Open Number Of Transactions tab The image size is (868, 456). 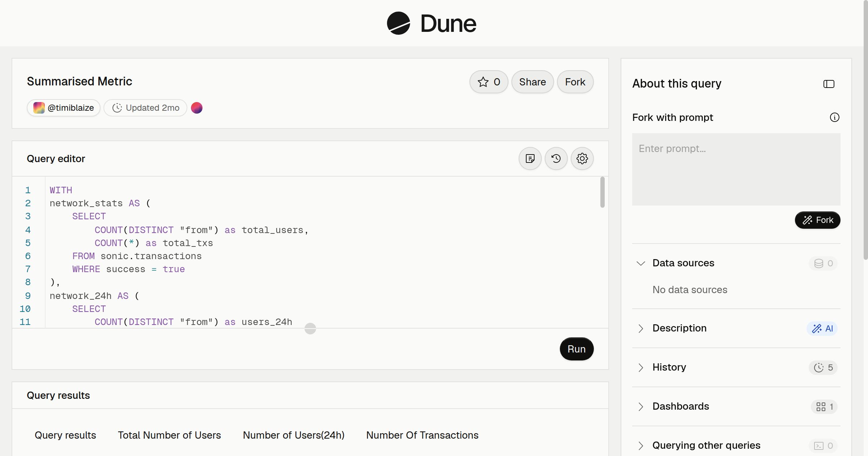(x=422, y=435)
